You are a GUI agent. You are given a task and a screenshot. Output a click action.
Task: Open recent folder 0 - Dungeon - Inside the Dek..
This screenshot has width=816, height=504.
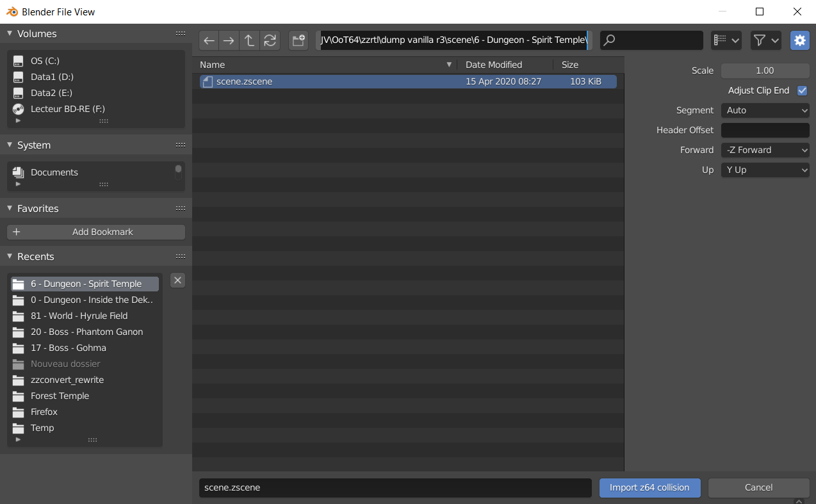85,300
